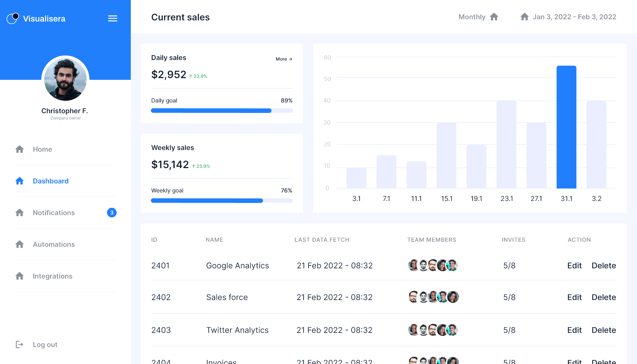Click the home icon next to Monthly

tap(494, 17)
